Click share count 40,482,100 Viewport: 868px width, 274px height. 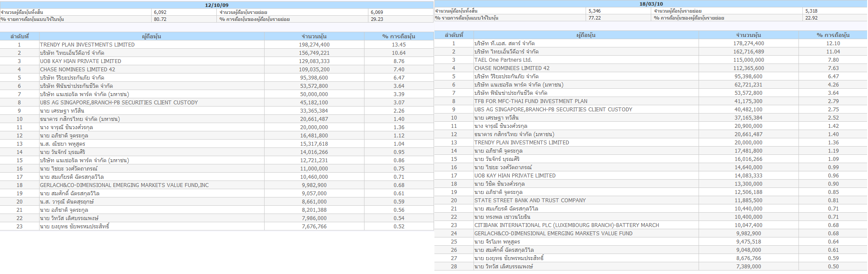click(749, 110)
